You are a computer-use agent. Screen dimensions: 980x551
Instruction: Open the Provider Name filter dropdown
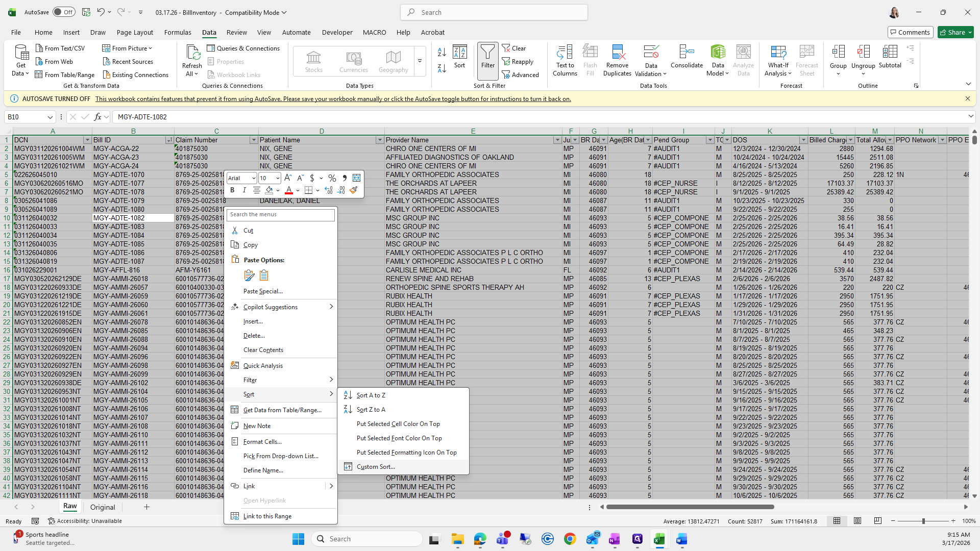click(x=557, y=140)
